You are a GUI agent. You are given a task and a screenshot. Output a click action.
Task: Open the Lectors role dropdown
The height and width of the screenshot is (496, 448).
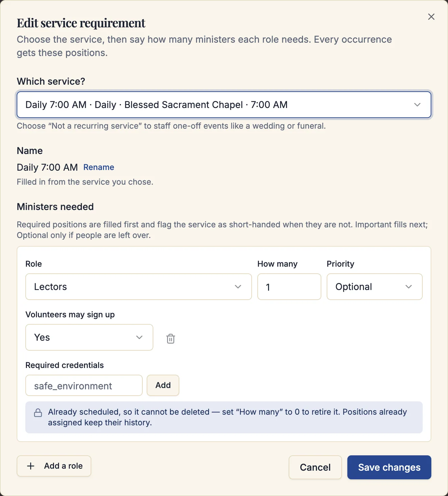tap(139, 287)
